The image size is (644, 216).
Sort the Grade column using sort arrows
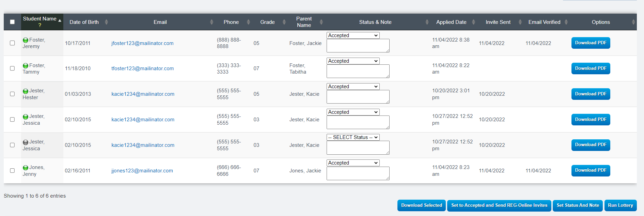(284, 22)
